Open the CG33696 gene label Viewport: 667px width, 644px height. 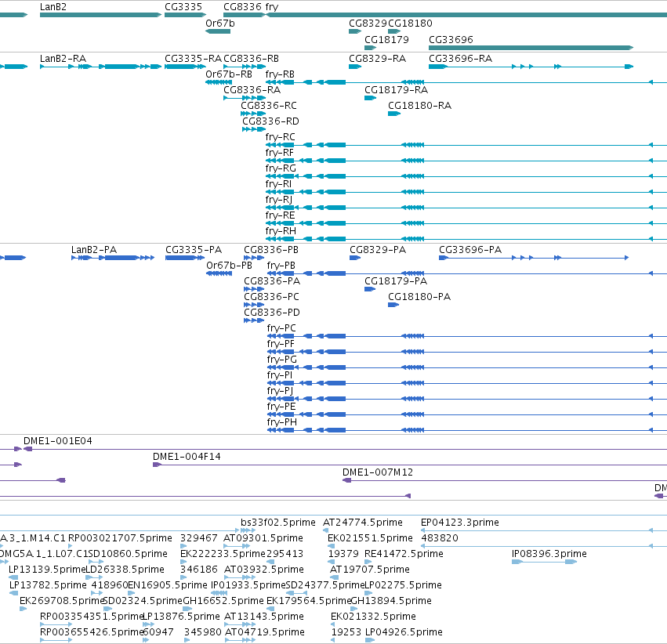[x=451, y=39]
